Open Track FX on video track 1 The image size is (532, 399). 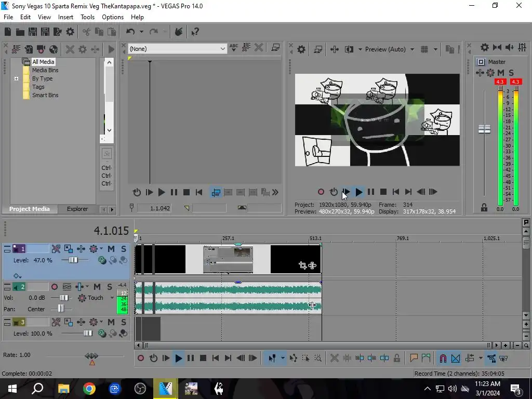pyautogui.click(x=81, y=249)
